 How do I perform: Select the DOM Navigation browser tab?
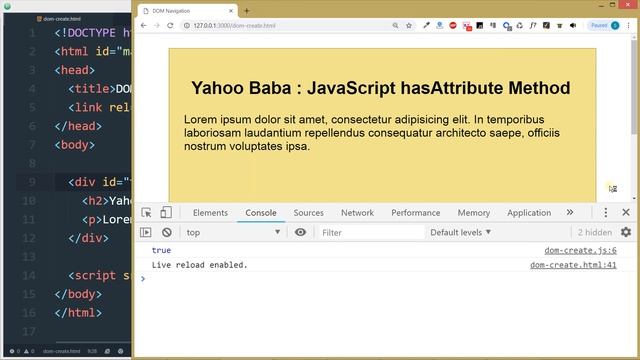click(187, 11)
